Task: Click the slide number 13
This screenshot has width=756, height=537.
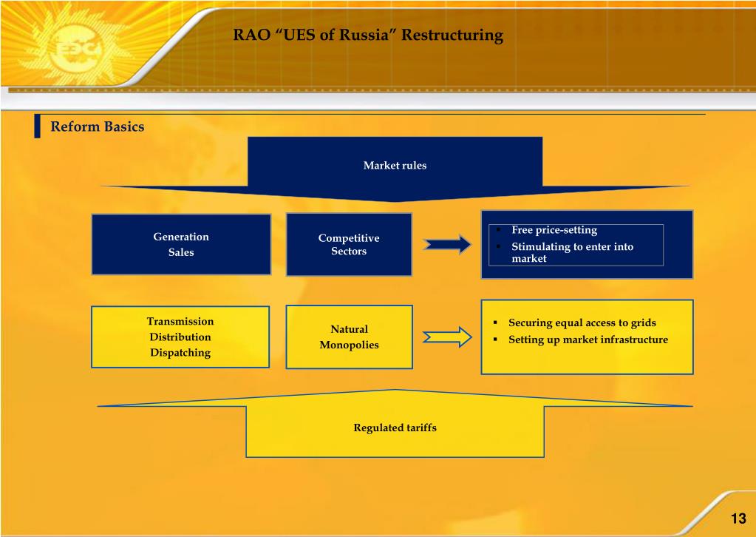Action: click(738, 519)
